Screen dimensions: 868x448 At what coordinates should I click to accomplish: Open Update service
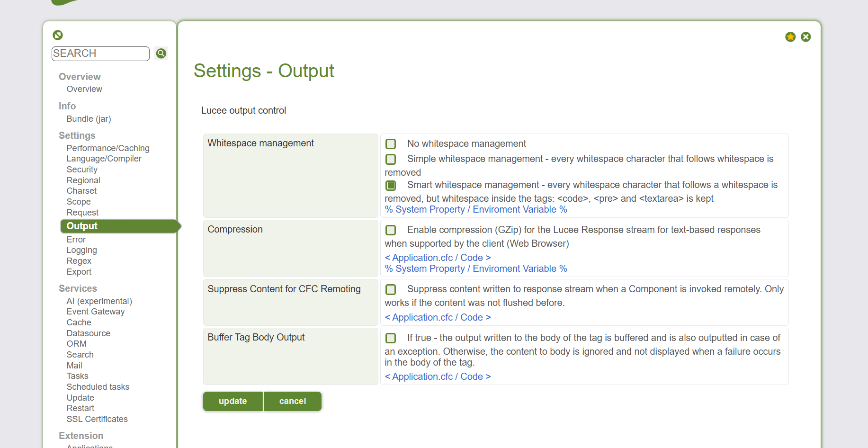click(81, 398)
